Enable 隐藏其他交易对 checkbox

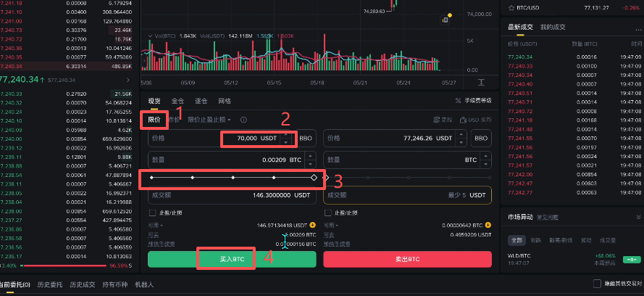click(x=598, y=284)
